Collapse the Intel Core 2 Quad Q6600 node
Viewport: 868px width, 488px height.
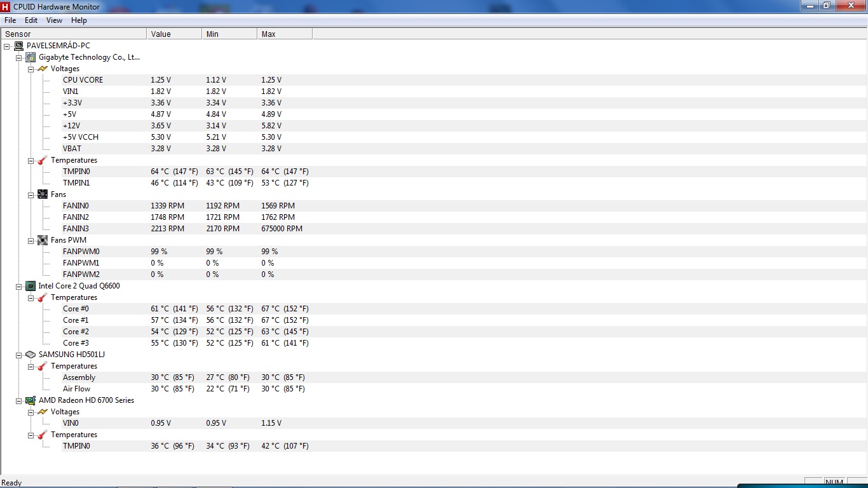pyautogui.click(x=19, y=286)
